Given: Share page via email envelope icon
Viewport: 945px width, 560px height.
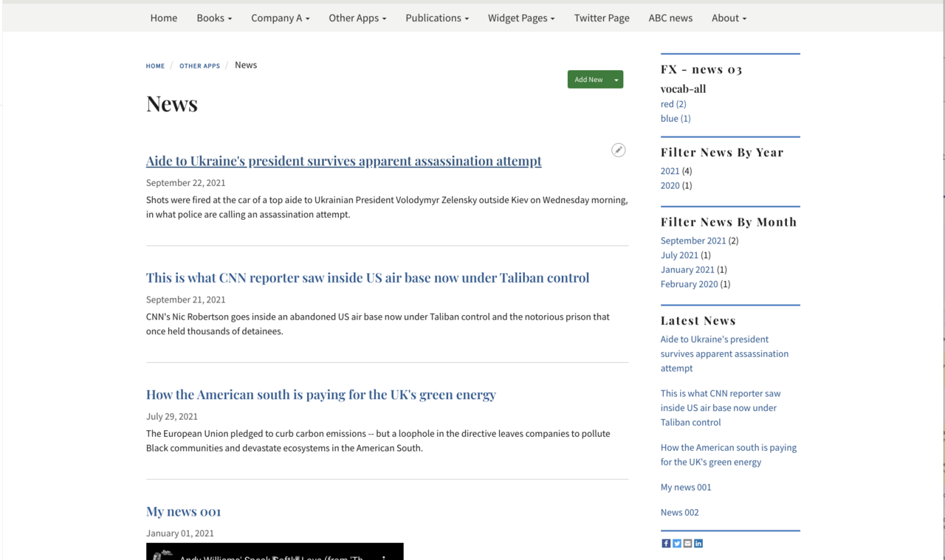Looking at the screenshot, I should (687, 544).
